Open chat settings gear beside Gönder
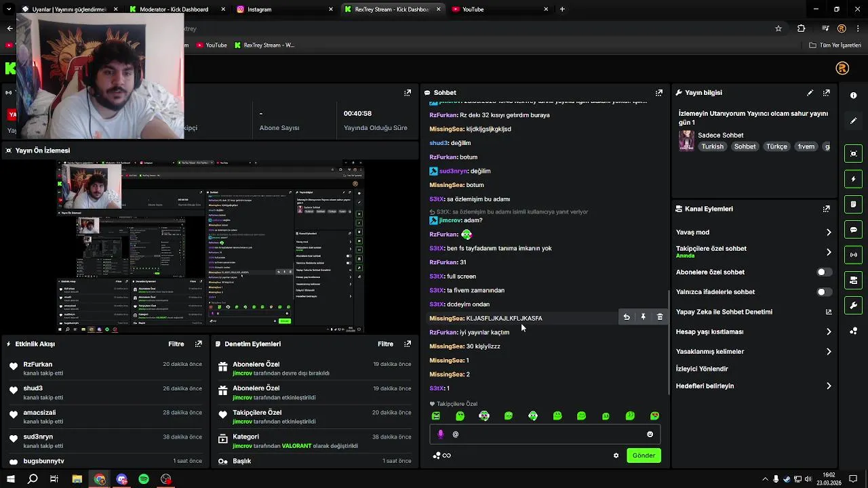 coord(616,455)
